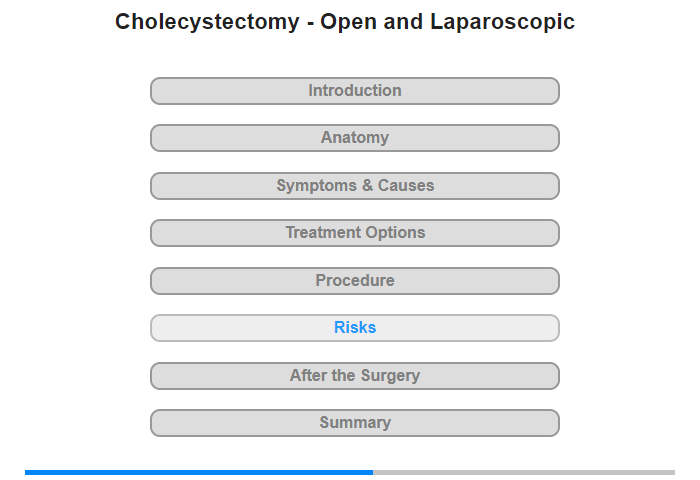Choose Procedure from the topic list
This screenshot has width=700, height=480.
(x=355, y=281)
